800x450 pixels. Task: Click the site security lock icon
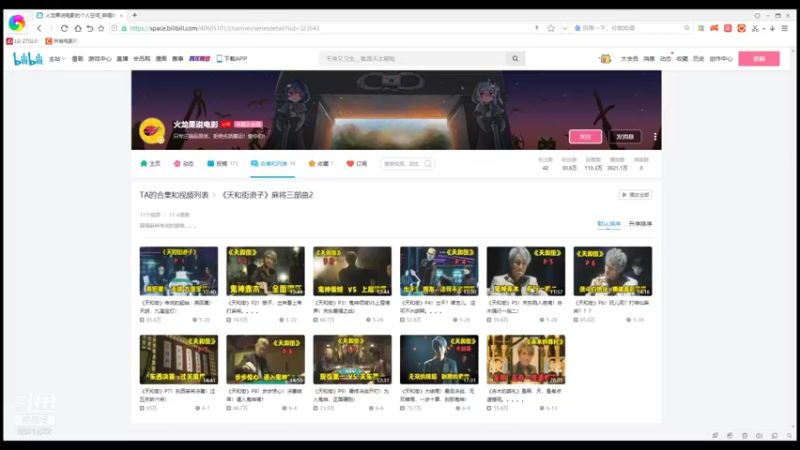[124, 29]
